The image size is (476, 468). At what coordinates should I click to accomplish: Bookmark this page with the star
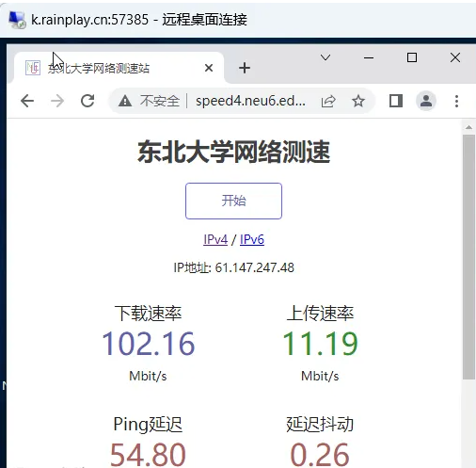point(358,101)
